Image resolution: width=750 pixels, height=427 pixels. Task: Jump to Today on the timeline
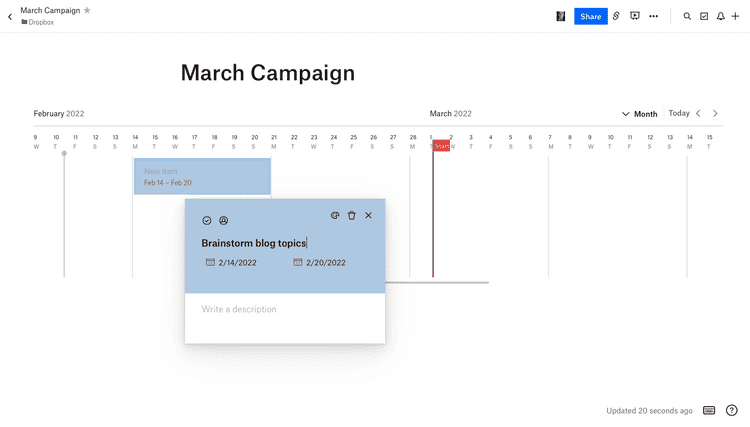(679, 113)
